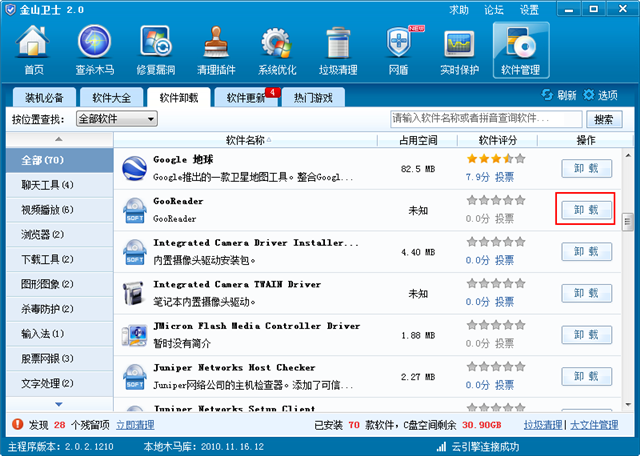Focus the software name search field
Image resolution: width=640 pixels, height=456 pixels.
pos(486,119)
